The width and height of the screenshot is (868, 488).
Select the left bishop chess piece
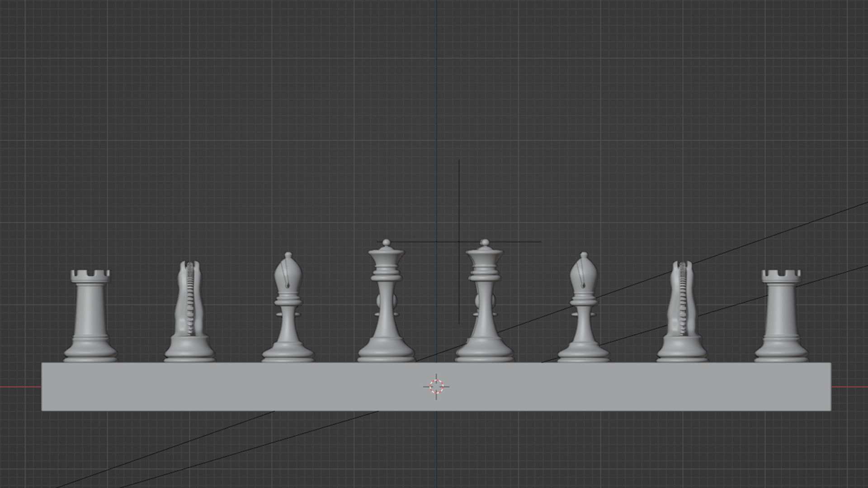288,307
